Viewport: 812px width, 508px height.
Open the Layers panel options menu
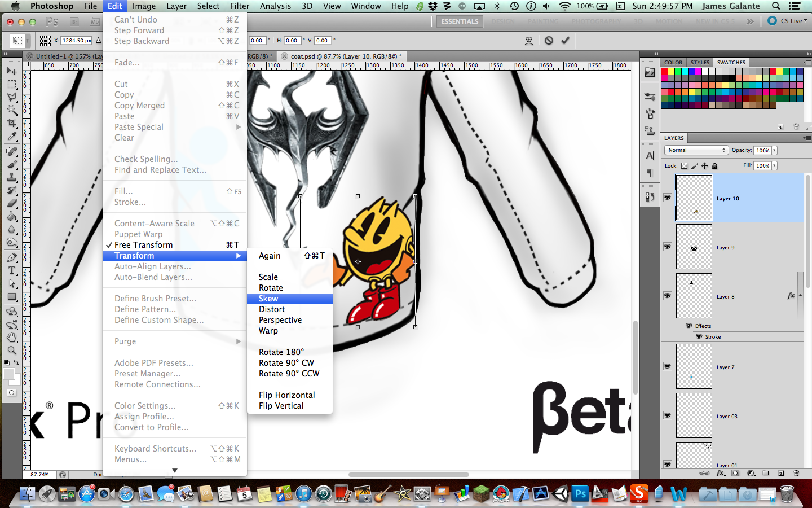click(x=806, y=138)
